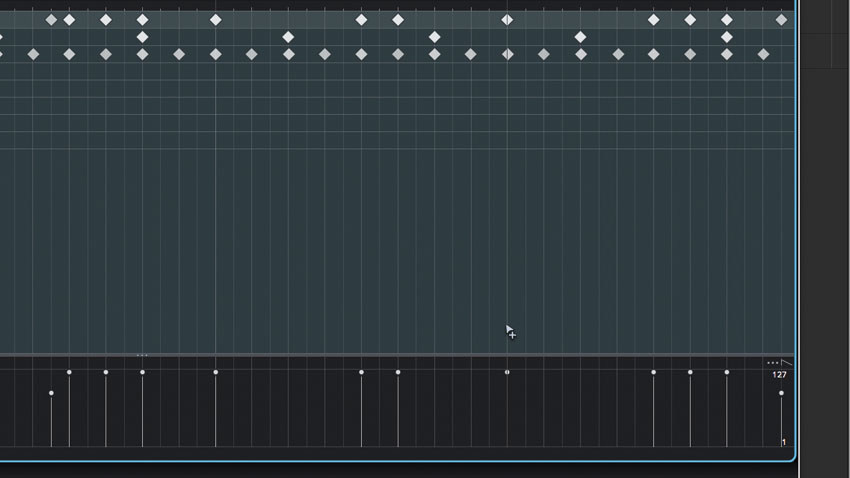The image size is (850, 478).
Task: Click the ramp line icon beside the velocity lane dots
Action: 787,363
